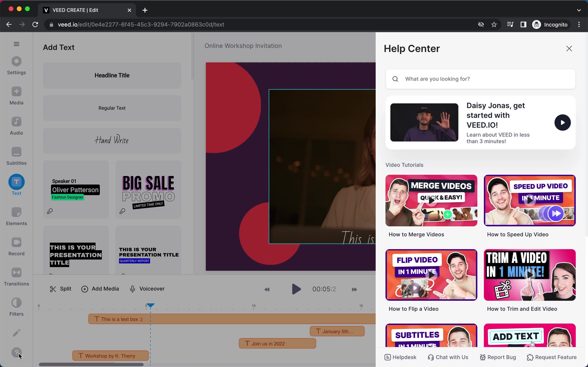Click the Add Media menu item

coord(100,288)
